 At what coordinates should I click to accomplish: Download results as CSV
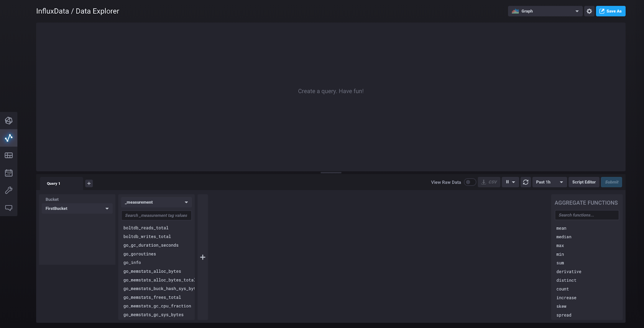pos(489,182)
